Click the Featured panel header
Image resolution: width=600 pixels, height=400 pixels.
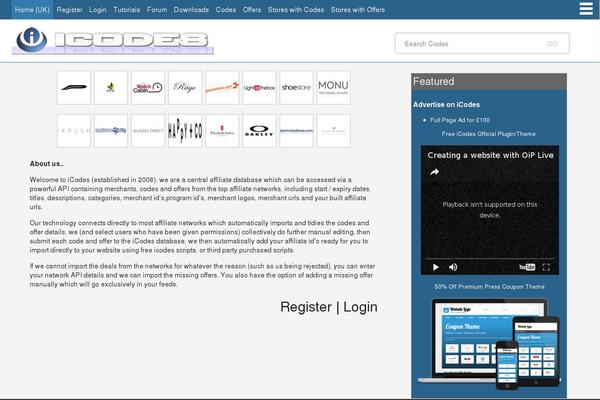click(489, 82)
